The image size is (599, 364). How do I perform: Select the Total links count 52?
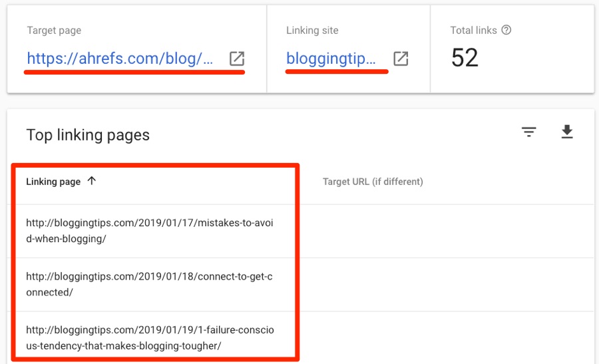(x=465, y=58)
